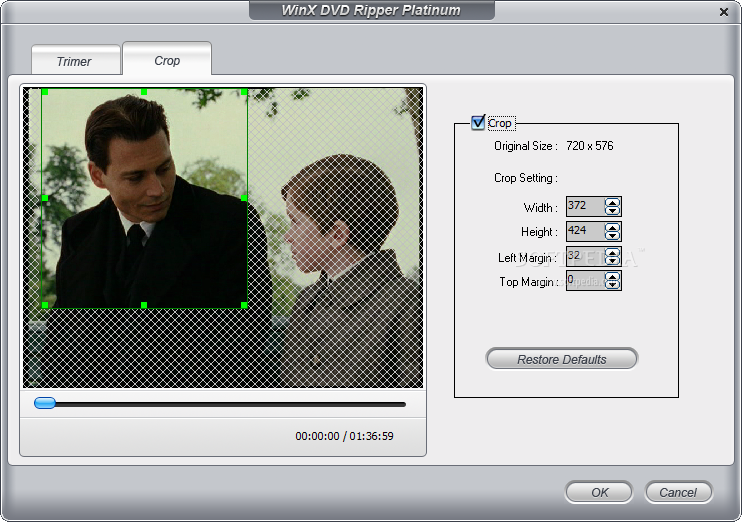742x522 pixels.
Task: Click the right-middle crop handle
Action: (244, 198)
